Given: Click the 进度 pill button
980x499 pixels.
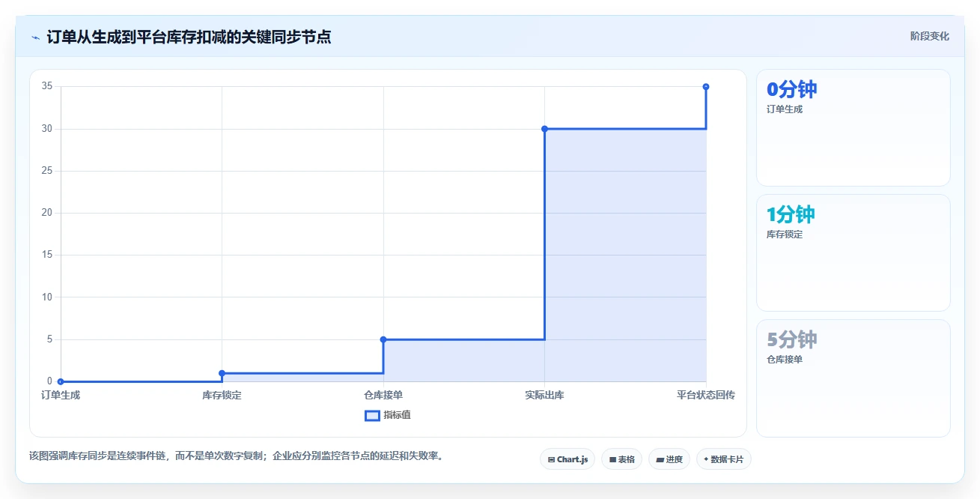Looking at the screenshot, I should [669, 459].
